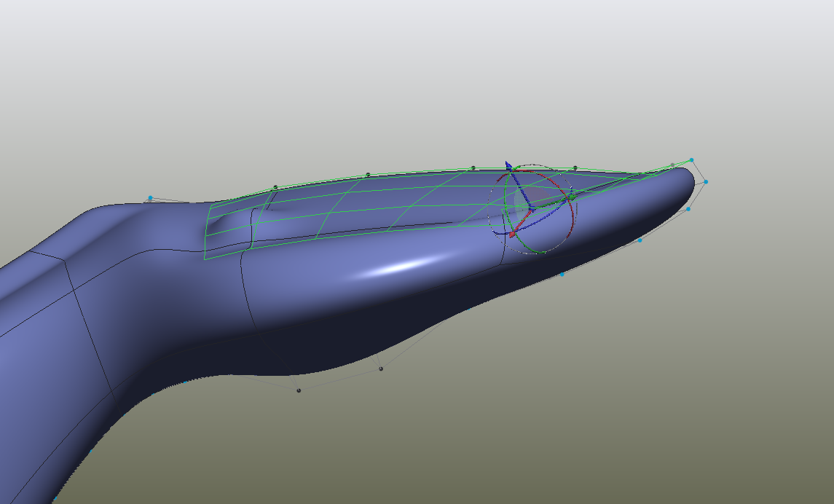The height and width of the screenshot is (504, 834).
Task: Select the dark control point above the blue arrowhead
Action: coord(473,168)
